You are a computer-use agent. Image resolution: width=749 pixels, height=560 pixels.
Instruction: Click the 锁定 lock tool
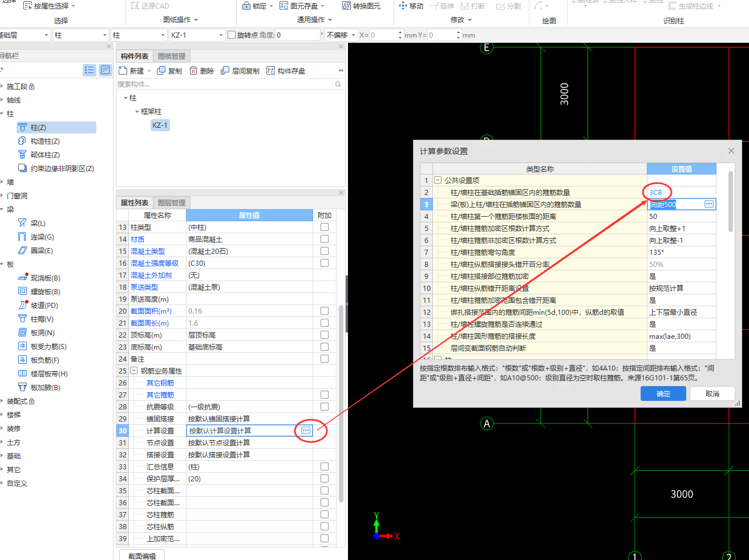point(254,6)
